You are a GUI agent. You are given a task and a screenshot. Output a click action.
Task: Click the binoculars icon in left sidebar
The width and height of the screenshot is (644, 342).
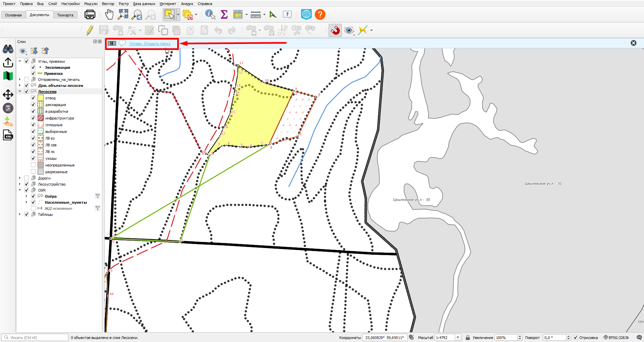[x=8, y=49]
